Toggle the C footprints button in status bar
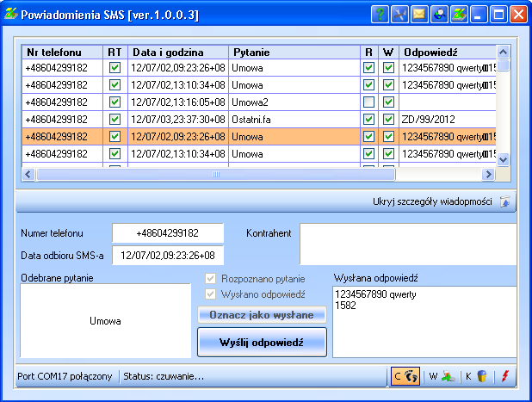The height and width of the screenshot is (402, 532). (405, 376)
